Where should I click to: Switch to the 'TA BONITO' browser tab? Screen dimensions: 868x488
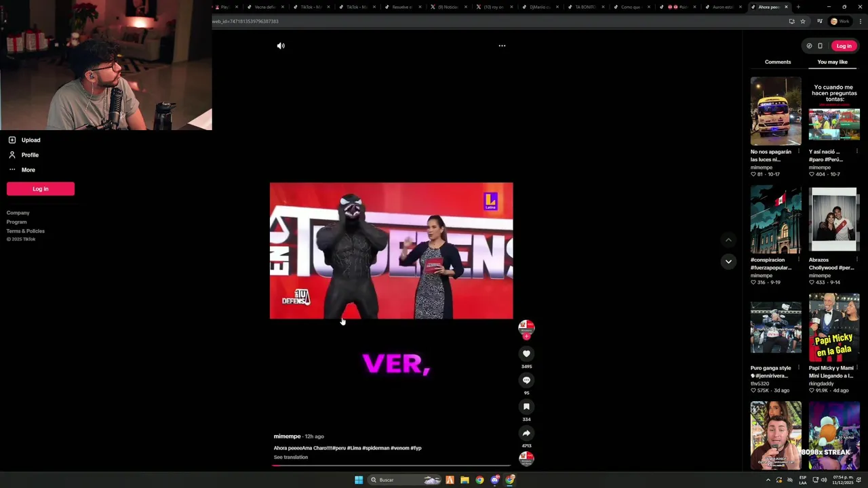(585, 7)
